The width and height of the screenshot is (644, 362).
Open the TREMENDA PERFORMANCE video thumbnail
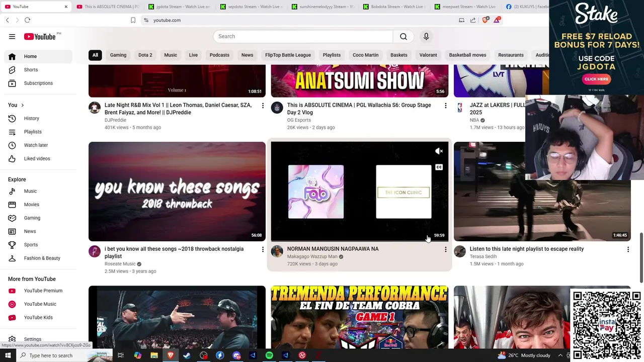pyautogui.click(x=359, y=317)
